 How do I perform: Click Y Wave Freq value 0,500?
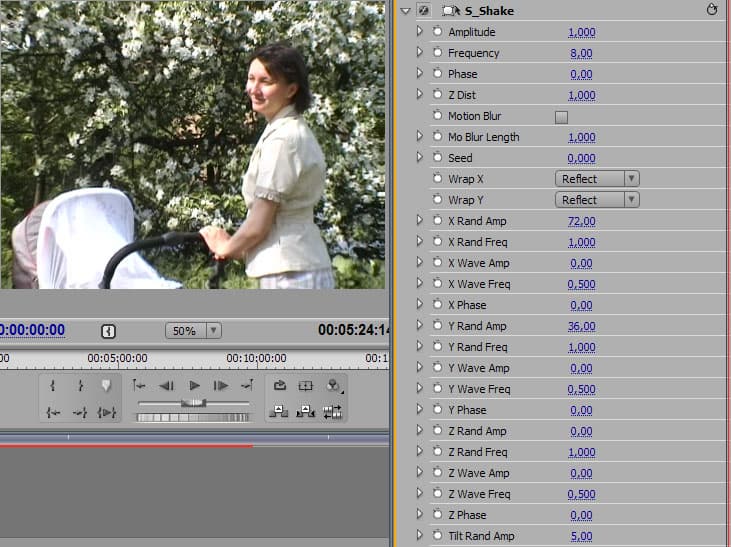coord(581,389)
